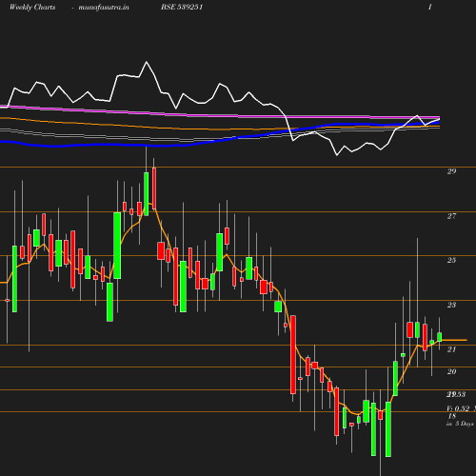This screenshot has height=476, width=476.
Task: Click the munafasutra.in site label
Action: pyautogui.click(x=104, y=7)
